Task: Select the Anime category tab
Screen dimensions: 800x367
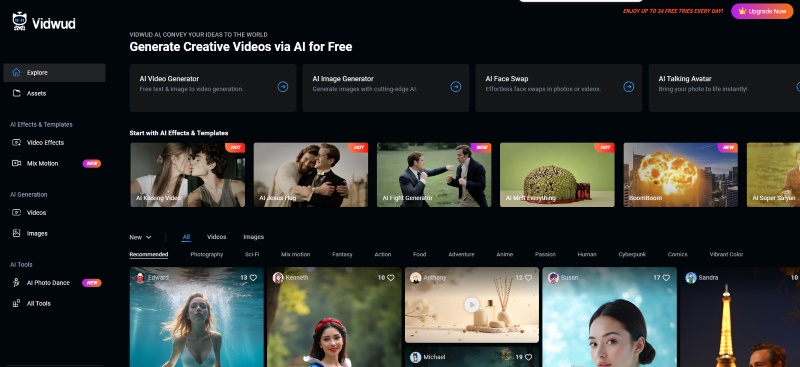Action: pos(505,254)
